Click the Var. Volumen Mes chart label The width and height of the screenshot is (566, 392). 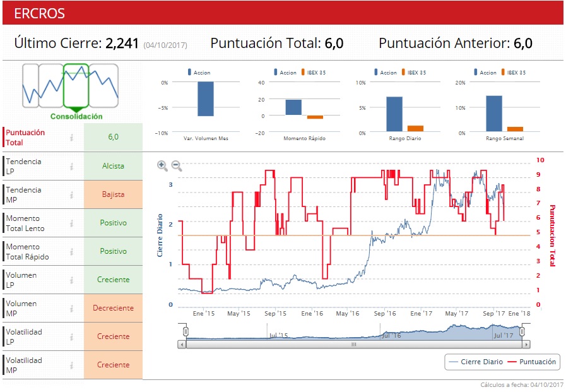(x=206, y=139)
